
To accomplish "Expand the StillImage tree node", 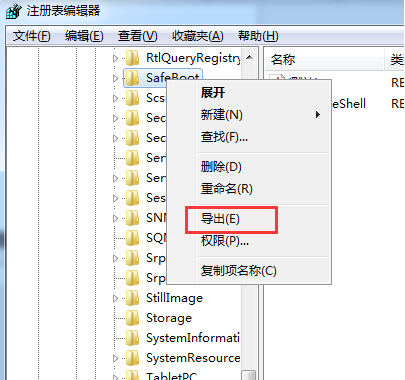I will [115, 299].
